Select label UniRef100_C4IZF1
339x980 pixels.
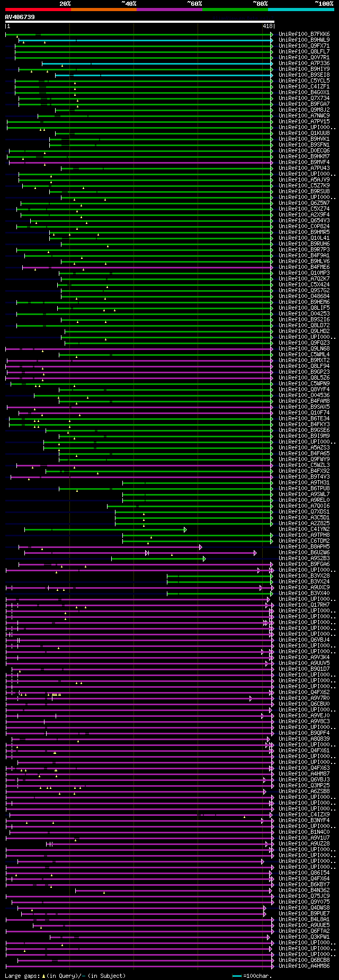point(304,86)
